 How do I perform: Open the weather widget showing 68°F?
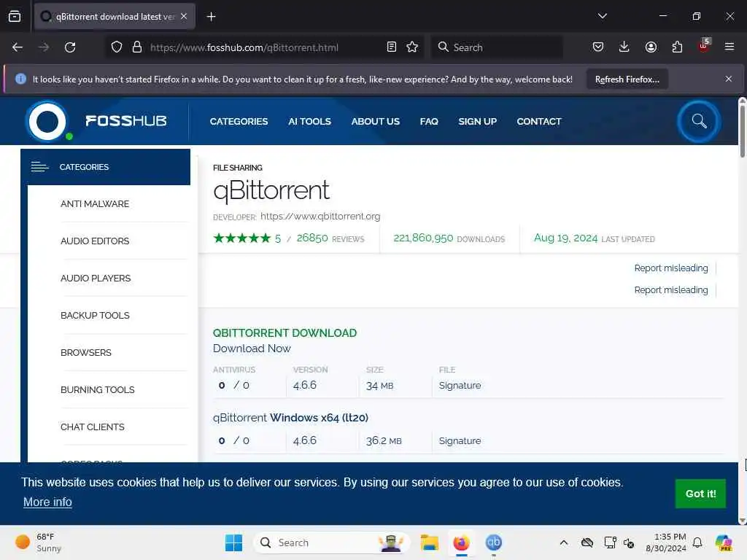(x=38, y=542)
